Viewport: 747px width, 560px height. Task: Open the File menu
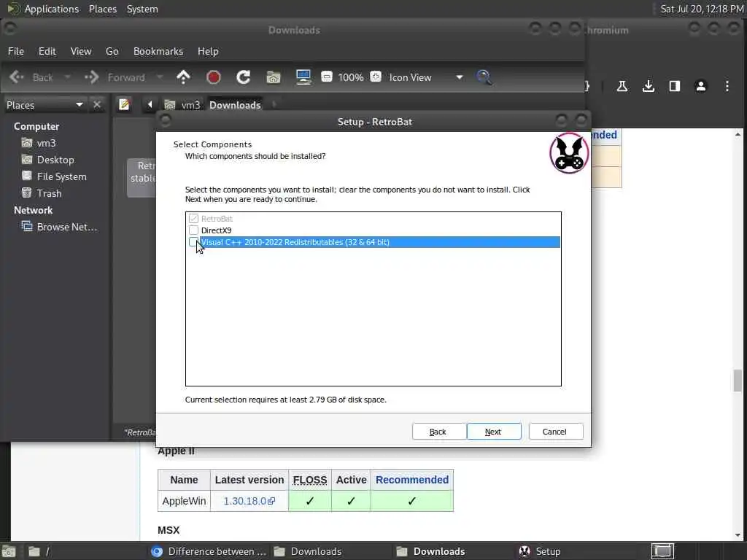pyautogui.click(x=16, y=51)
